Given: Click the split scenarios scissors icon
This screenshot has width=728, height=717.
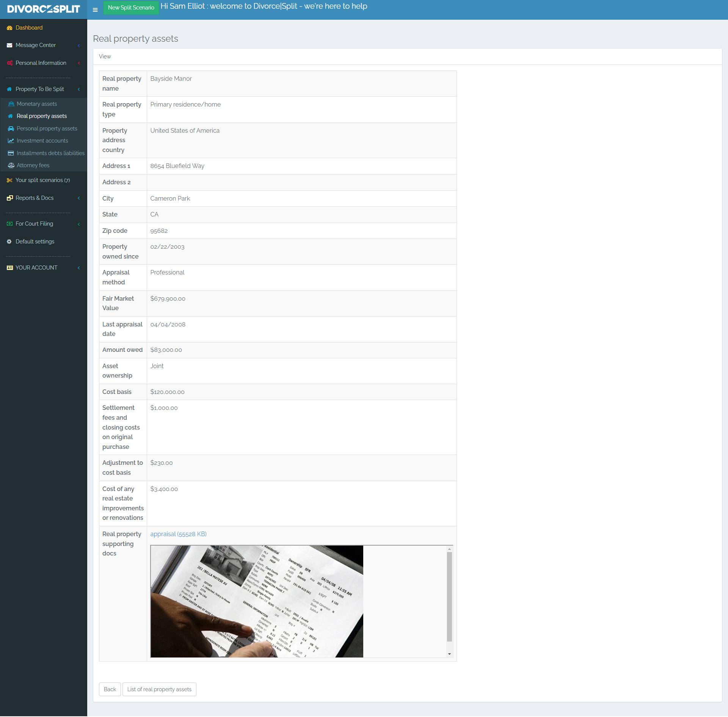Looking at the screenshot, I should [x=9, y=180].
